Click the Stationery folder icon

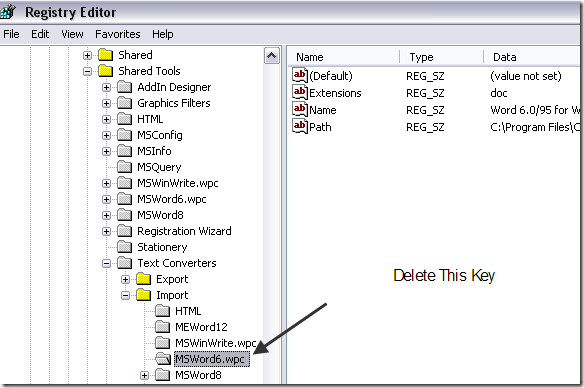(125, 247)
